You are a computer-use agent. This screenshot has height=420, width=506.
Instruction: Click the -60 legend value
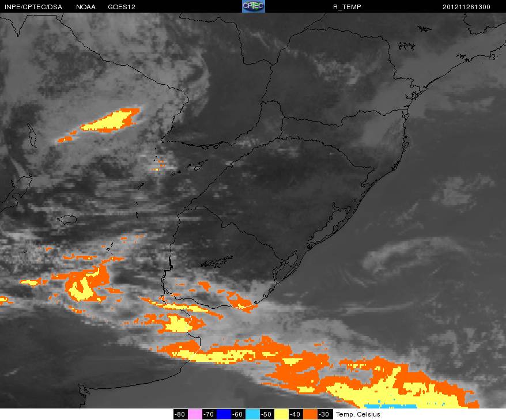pos(238,414)
